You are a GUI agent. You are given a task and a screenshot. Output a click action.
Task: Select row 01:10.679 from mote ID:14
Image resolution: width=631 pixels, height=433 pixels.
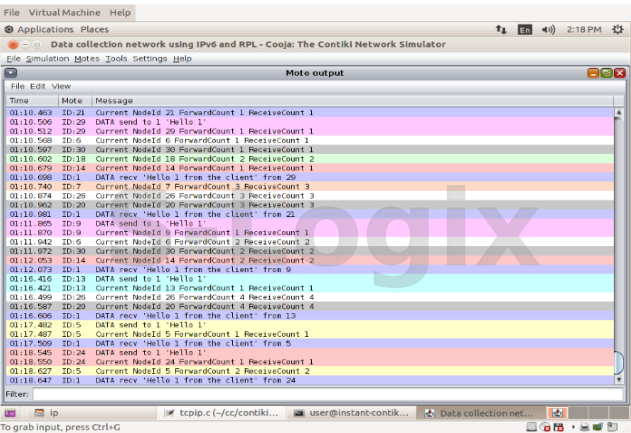(310, 168)
